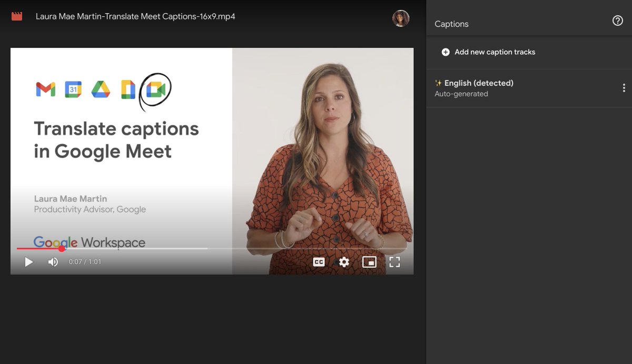Image resolution: width=632 pixels, height=364 pixels.
Task: Click the Auto-generated label
Action: 461,94
